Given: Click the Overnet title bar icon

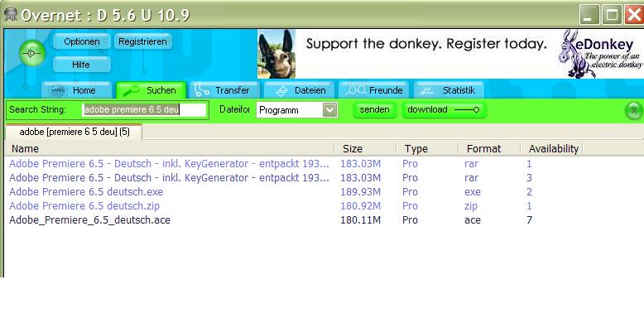Looking at the screenshot, I should point(10,14).
